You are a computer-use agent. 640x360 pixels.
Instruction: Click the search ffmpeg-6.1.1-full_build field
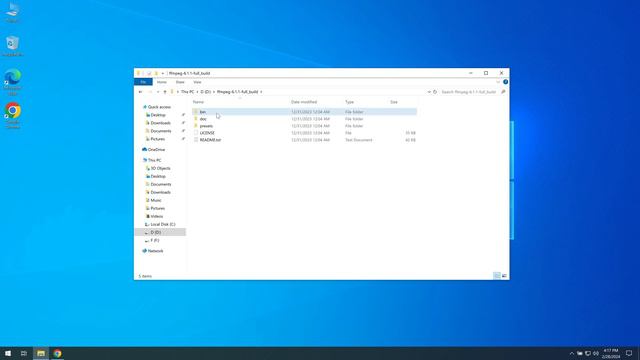coord(470,92)
